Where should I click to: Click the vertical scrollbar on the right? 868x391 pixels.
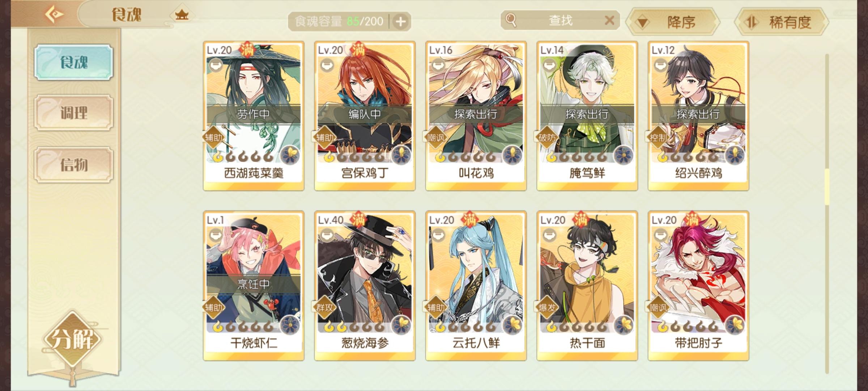(827, 214)
